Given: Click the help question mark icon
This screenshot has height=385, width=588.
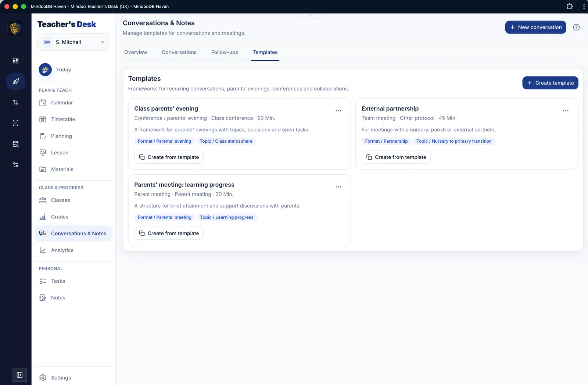Looking at the screenshot, I should (x=576, y=27).
